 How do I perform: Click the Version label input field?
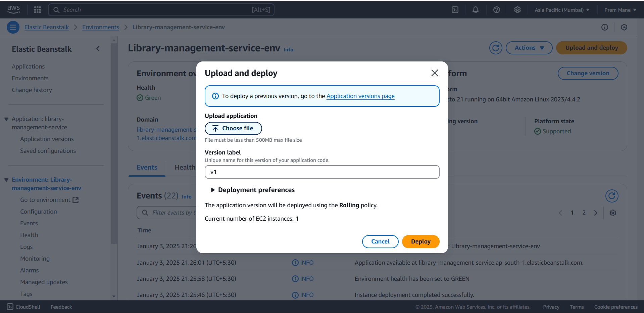click(x=322, y=172)
